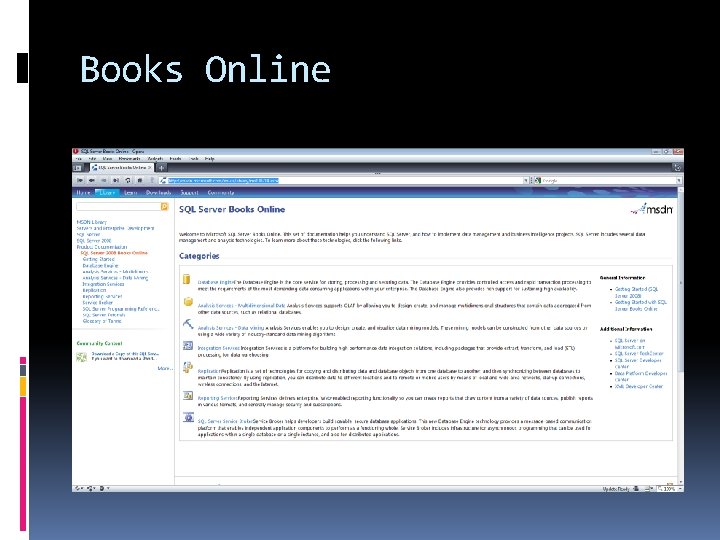The image size is (720, 540).
Task: Click the Database Engine cylinder icon
Action: pyautogui.click(x=186, y=279)
